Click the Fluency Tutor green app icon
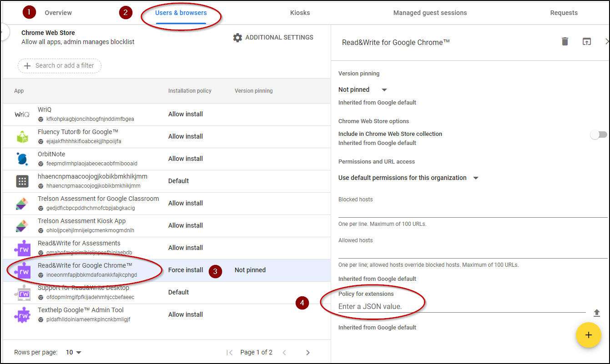The height and width of the screenshot is (364, 610). 22,137
